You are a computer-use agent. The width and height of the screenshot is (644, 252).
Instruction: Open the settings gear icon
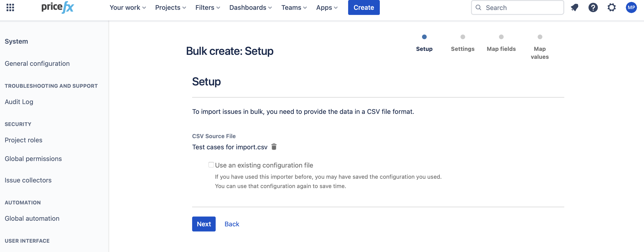[x=612, y=7]
